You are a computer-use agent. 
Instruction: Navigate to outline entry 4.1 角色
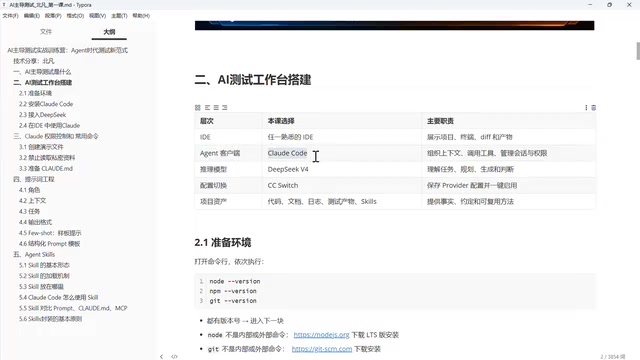[29, 190]
